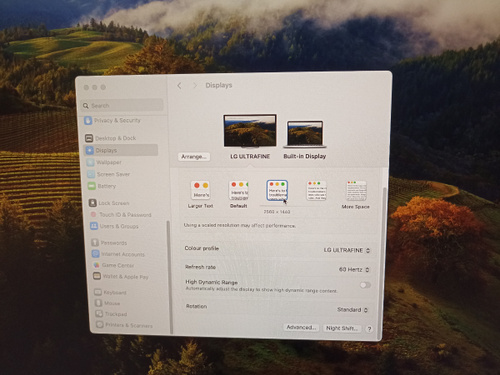Click the Night Shift... button
This screenshot has height=375, width=500.
point(342,328)
